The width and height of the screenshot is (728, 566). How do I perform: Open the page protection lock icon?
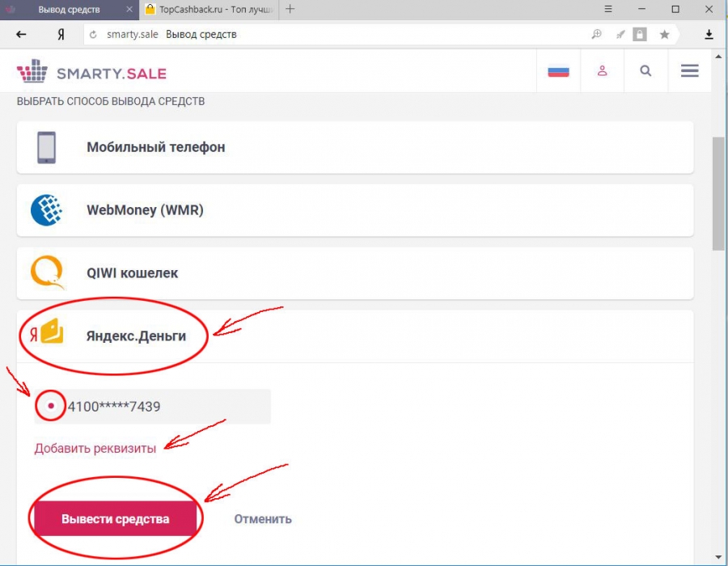(x=640, y=34)
